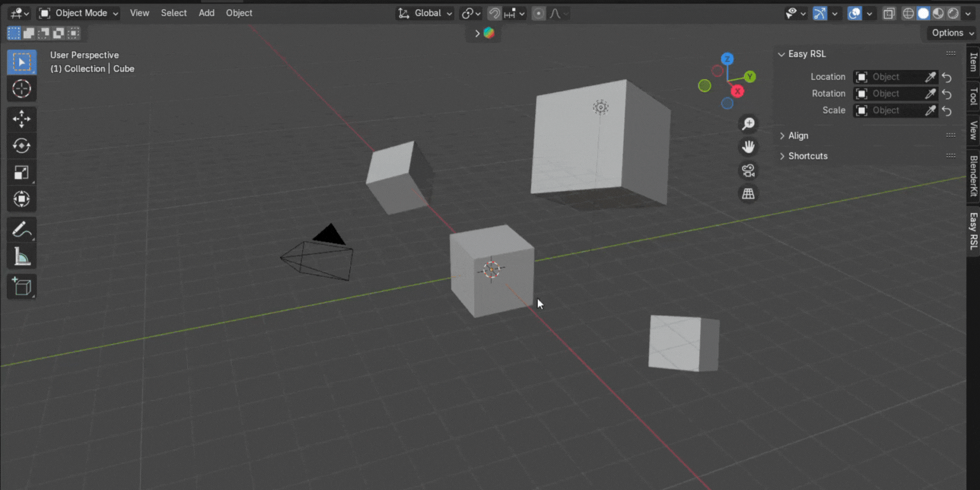980x490 pixels.
Task: Activate the Annotate tool
Action: pyautogui.click(x=22, y=230)
